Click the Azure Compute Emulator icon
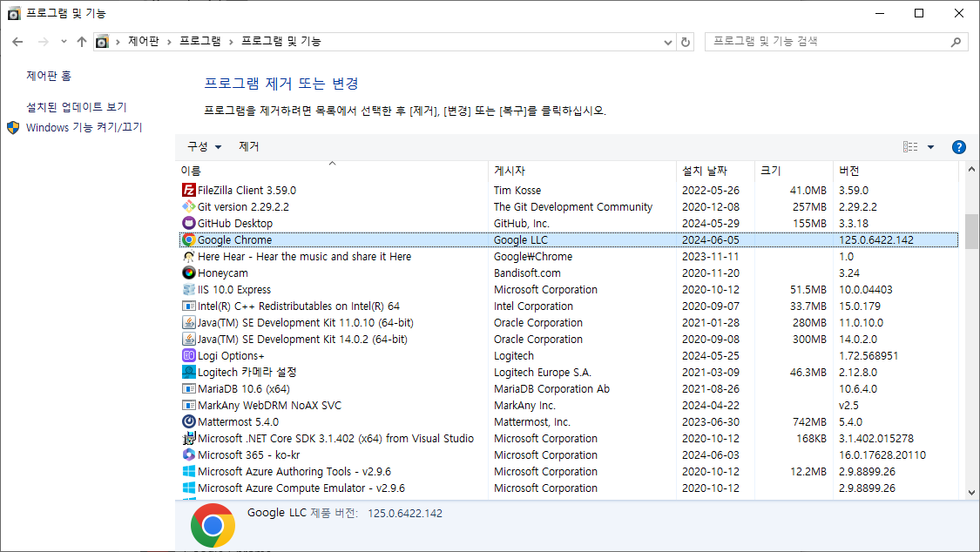 [x=189, y=488]
